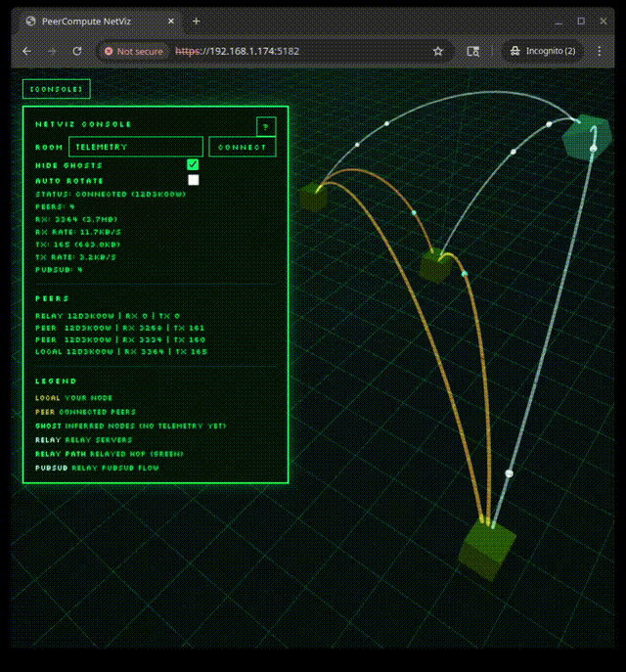Open a new tab with the plus button
This screenshot has width=626, height=672.
coord(196,21)
